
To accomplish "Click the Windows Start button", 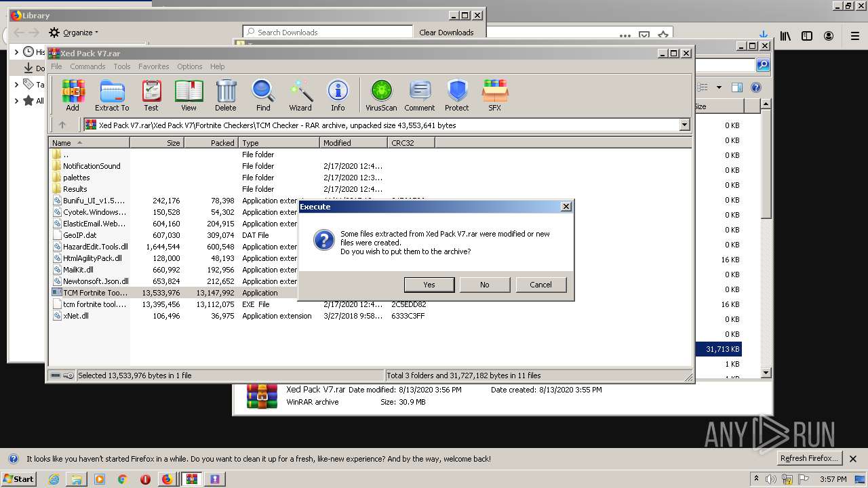I will point(18,479).
